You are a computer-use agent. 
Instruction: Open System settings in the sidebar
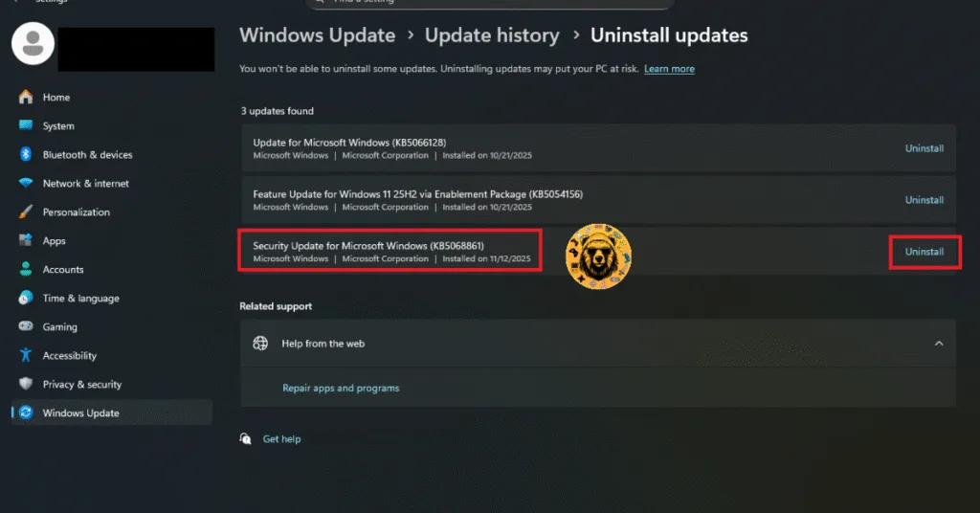click(58, 126)
